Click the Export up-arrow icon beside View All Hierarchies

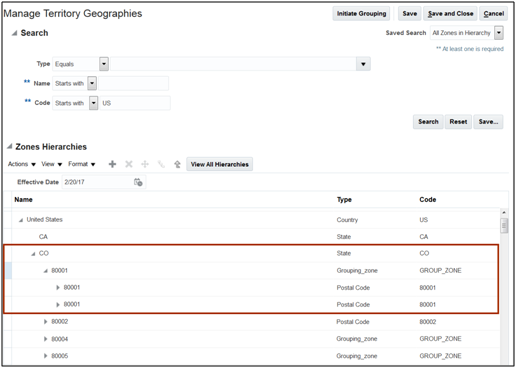[x=177, y=164]
